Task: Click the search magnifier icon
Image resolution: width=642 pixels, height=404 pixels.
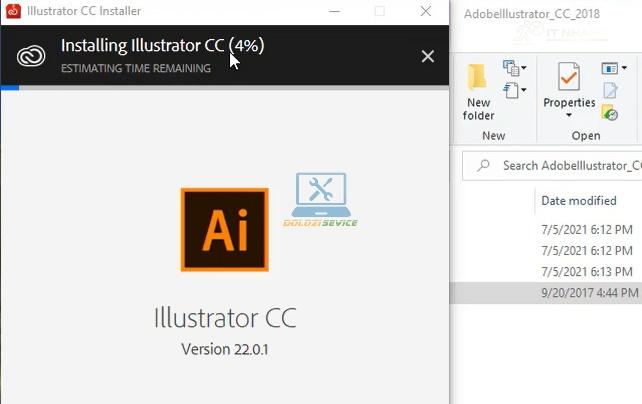Action: tap(483, 165)
